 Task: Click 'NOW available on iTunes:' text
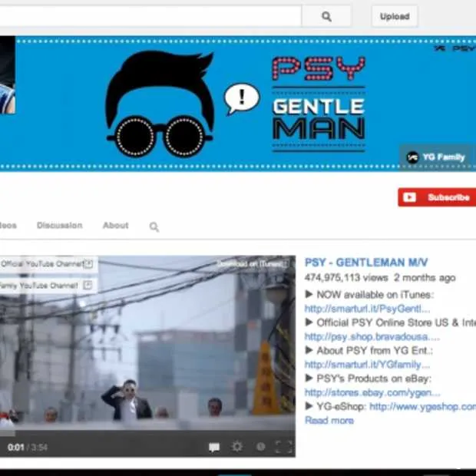click(375, 295)
